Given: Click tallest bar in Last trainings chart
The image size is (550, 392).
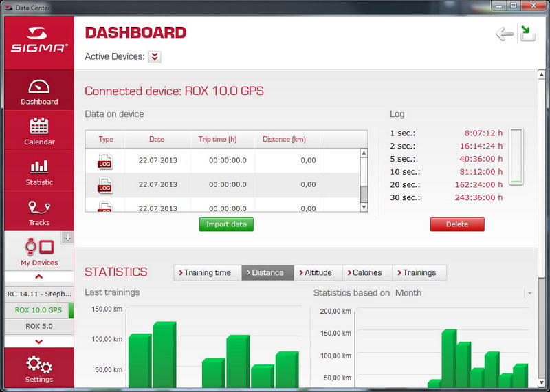Looking at the screenshot, I should point(164,354).
